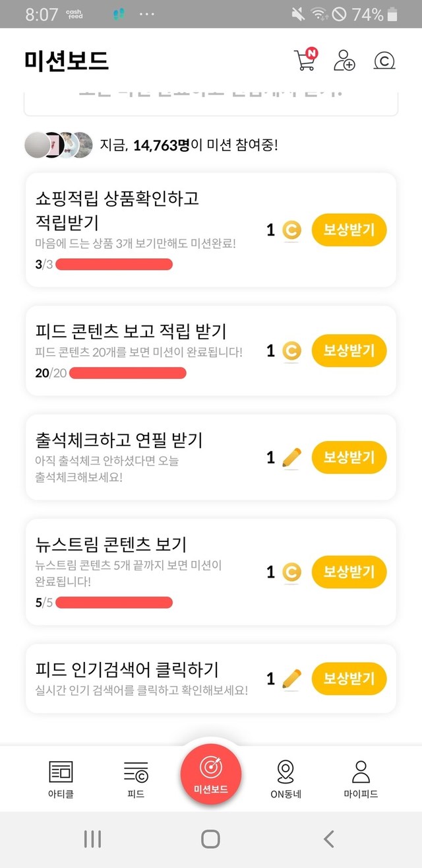The image size is (422, 868).
Task: Open the 마이피드 profile icon
Action: [361, 771]
